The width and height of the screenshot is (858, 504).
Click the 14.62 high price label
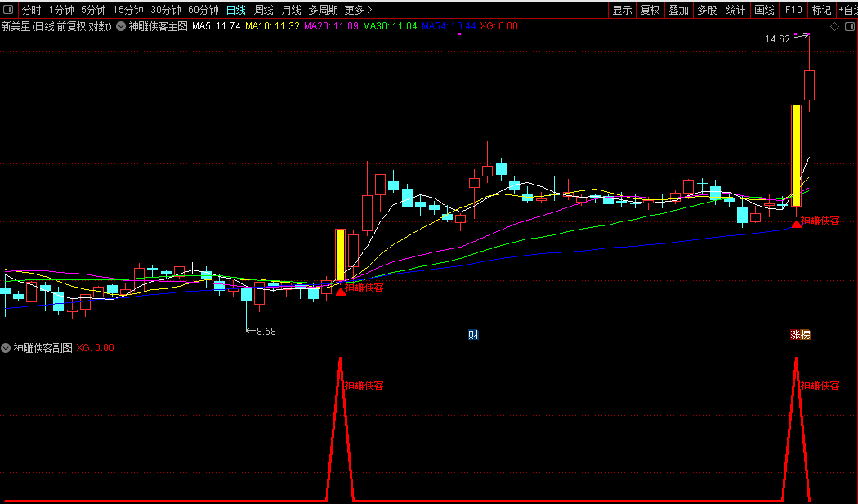777,39
